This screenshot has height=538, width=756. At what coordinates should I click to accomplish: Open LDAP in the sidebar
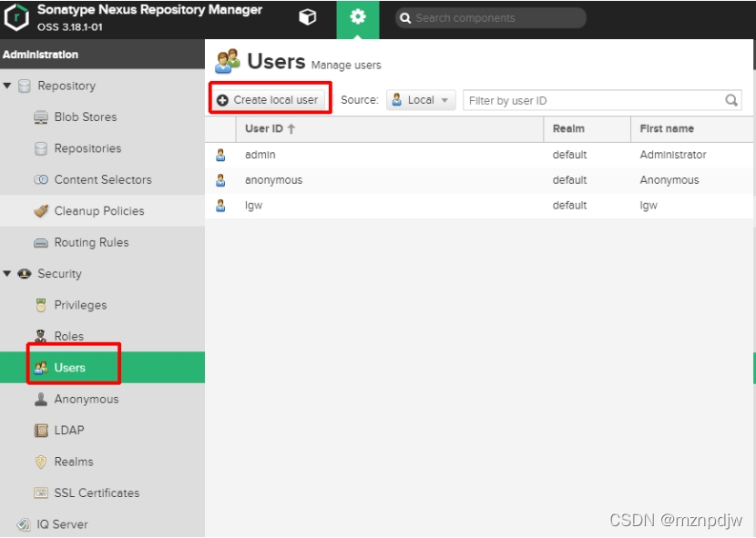click(69, 430)
